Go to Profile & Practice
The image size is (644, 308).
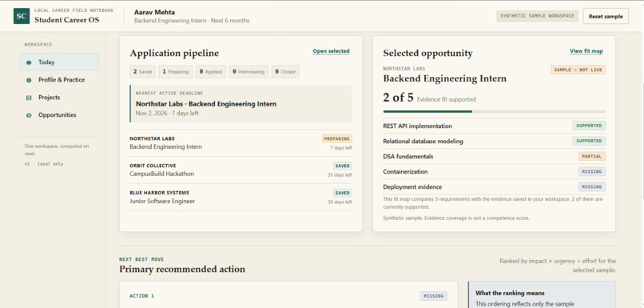pos(59,80)
